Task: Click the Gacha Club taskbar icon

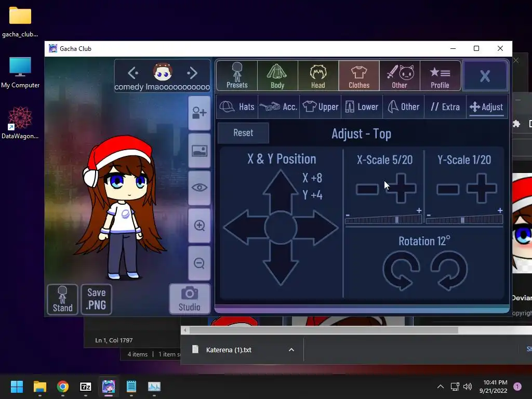Action: coord(109,387)
